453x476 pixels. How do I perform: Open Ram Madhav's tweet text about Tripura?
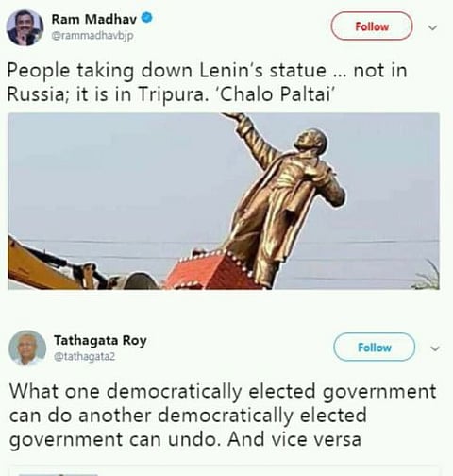tap(207, 82)
